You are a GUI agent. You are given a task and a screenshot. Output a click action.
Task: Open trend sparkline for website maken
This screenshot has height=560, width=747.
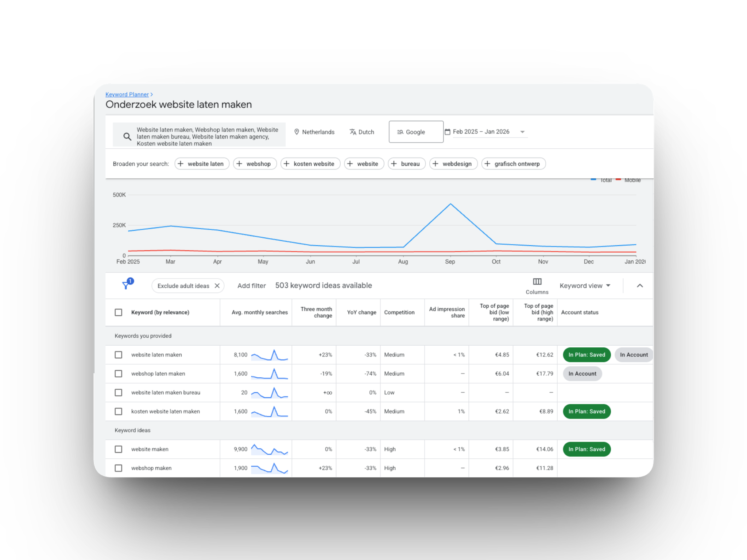(x=270, y=449)
